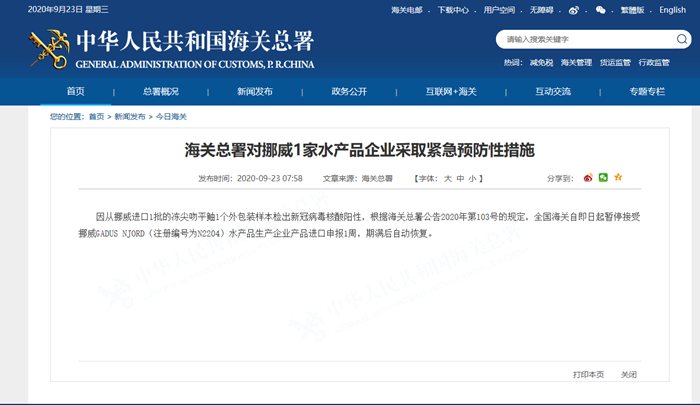The image size is (700, 405).
Task: Click the 新闻发布 breadcrumb link
Action: (129, 117)
